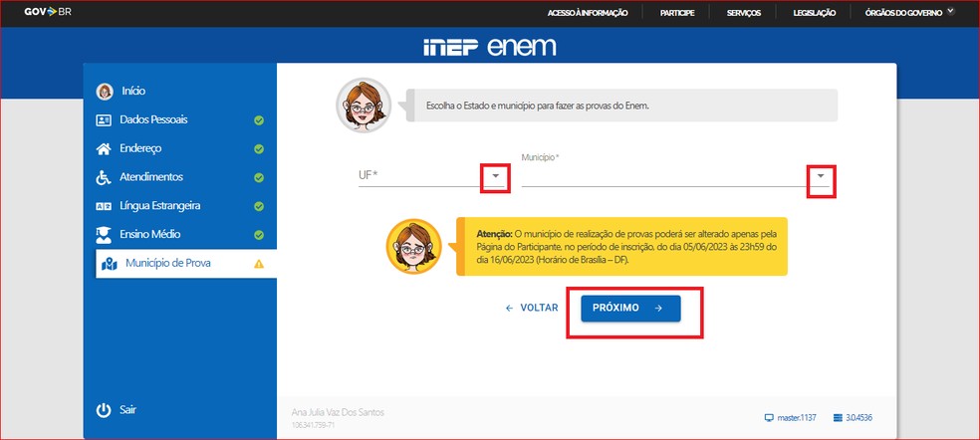This screenshot has width=980, height=440.
Task: Click the Atendimentos wheelchair icon
Action: [104, 177]
